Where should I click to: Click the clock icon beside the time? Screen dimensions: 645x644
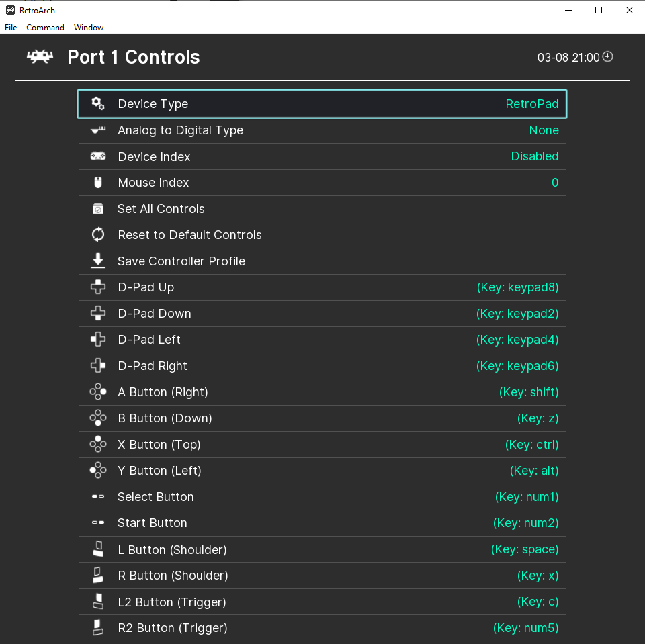pos(607,57)
